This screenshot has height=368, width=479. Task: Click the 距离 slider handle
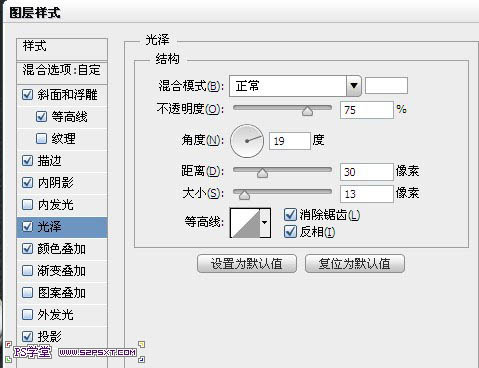(262, 173)
